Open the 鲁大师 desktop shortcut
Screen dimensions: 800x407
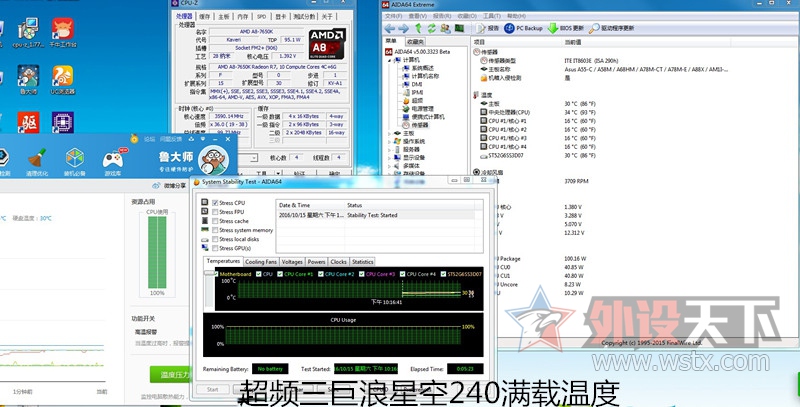28,80
